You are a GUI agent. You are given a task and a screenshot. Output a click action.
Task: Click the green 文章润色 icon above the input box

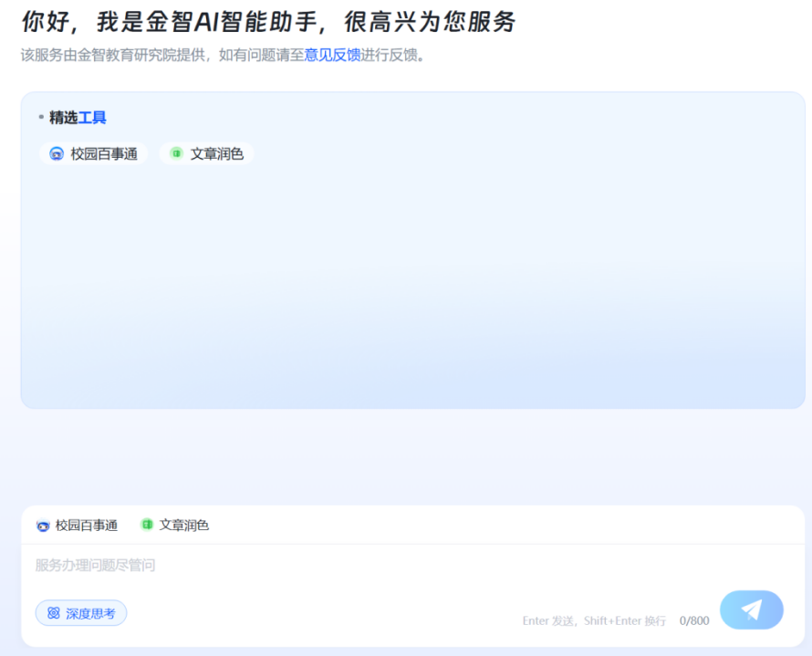(x=147, y=525)
